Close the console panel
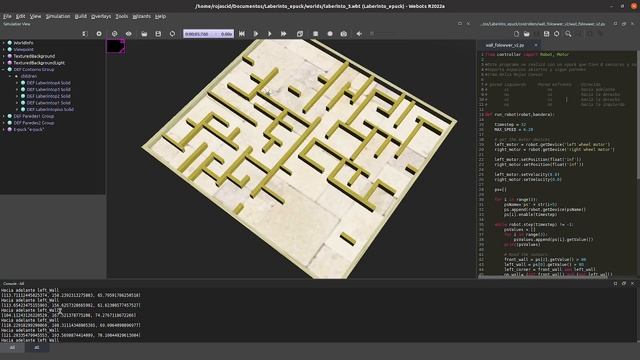 (x=633, y=283)
